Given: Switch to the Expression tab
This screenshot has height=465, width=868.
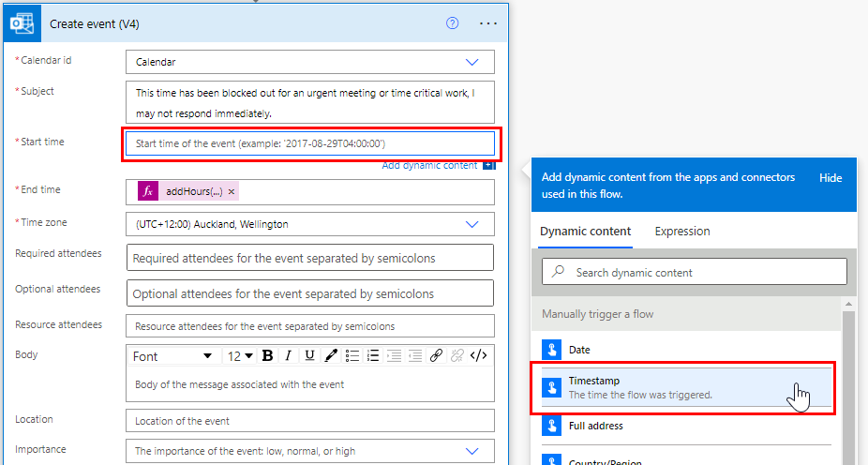Looking at the screenshot, I should 681,232.
